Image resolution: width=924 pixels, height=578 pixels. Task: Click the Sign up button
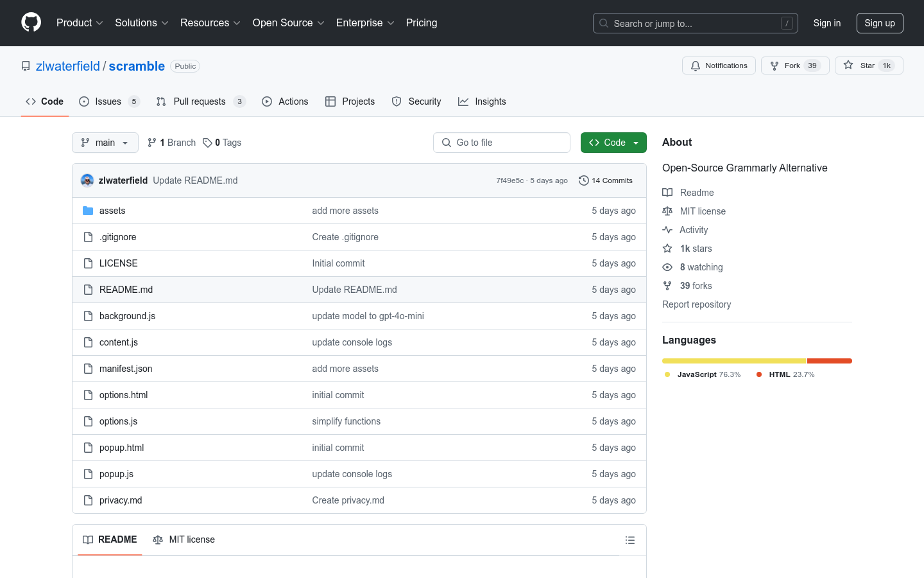[879, 23]
